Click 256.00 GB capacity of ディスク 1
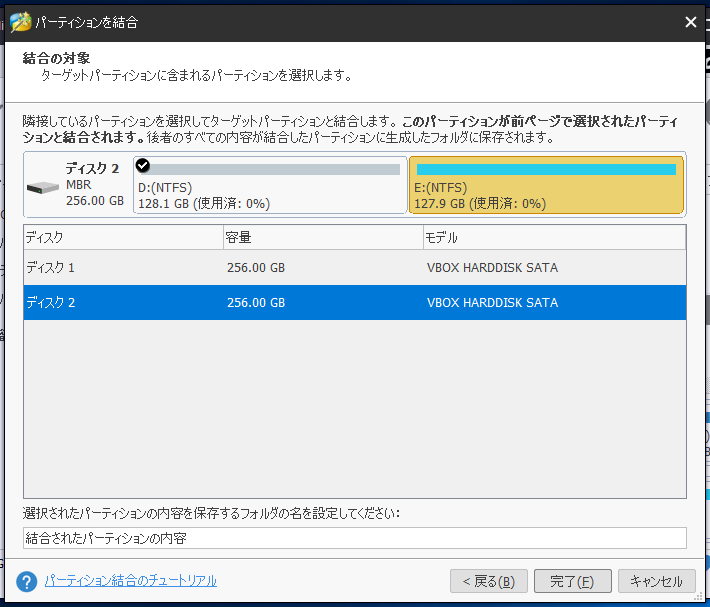This screenshot has height=607, width=710. [256, 268]
